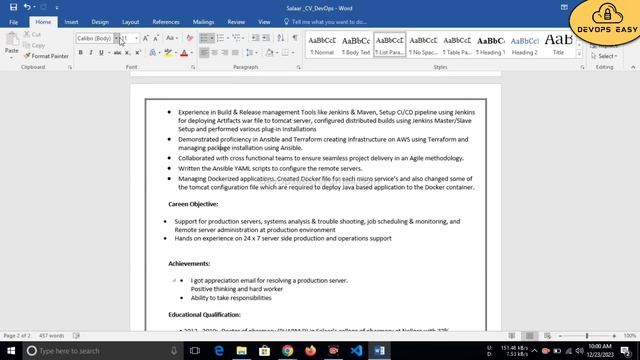
Task: Justify the paragraph text
Action: (x=235, y=53)
